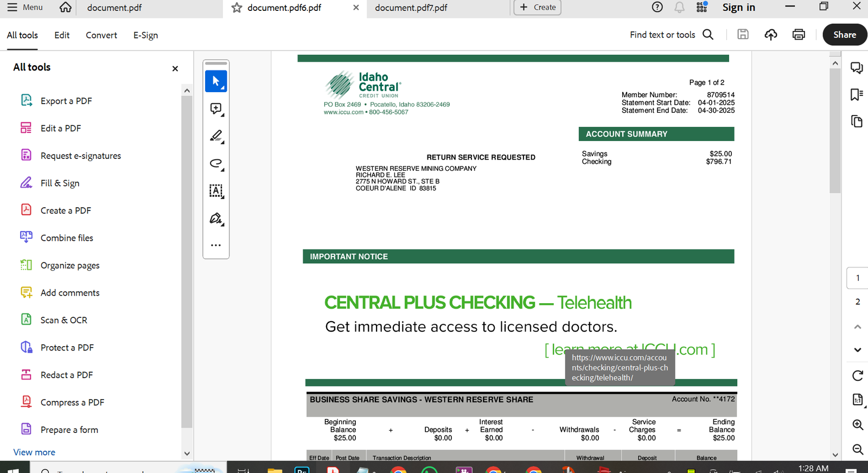Click the Print icon
Viewport: 868px width, 473px height.
tap(799, 35)
